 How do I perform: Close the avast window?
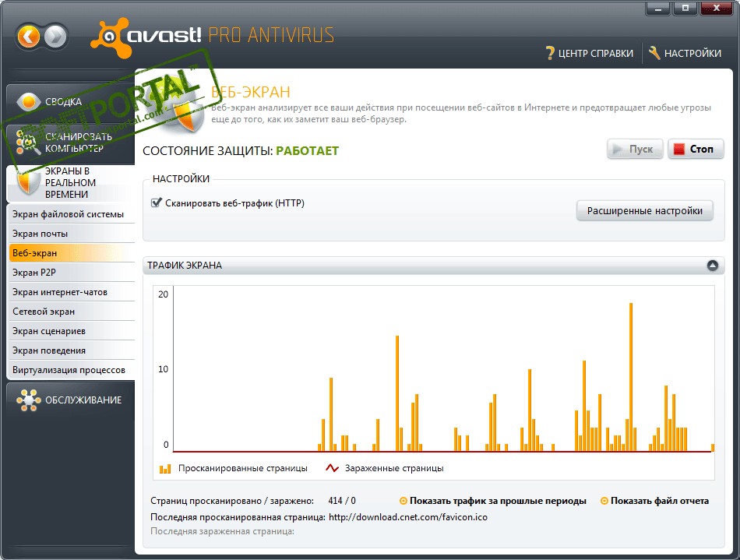point(717,9)
